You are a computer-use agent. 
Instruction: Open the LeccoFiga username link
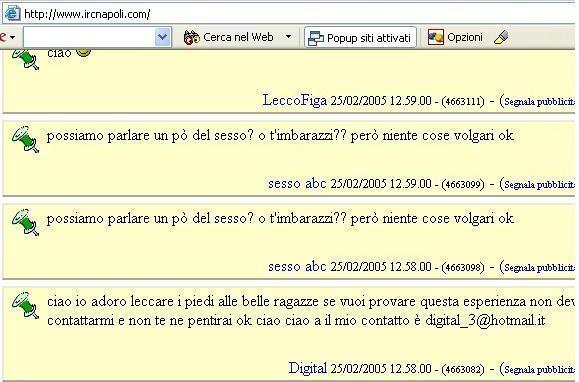coord(294,100)
